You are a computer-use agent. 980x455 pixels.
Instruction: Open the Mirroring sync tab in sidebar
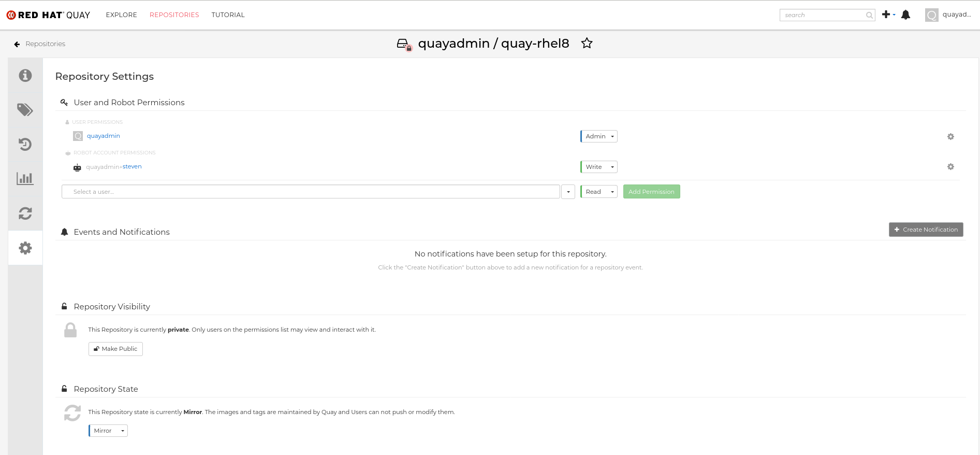tap(25, 214)
